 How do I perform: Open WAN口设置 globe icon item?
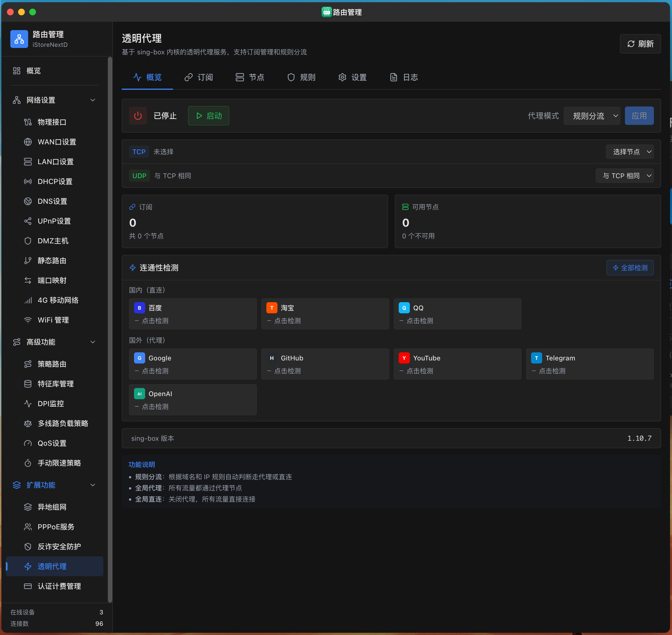pyautogui.click(x=28, y=142)
